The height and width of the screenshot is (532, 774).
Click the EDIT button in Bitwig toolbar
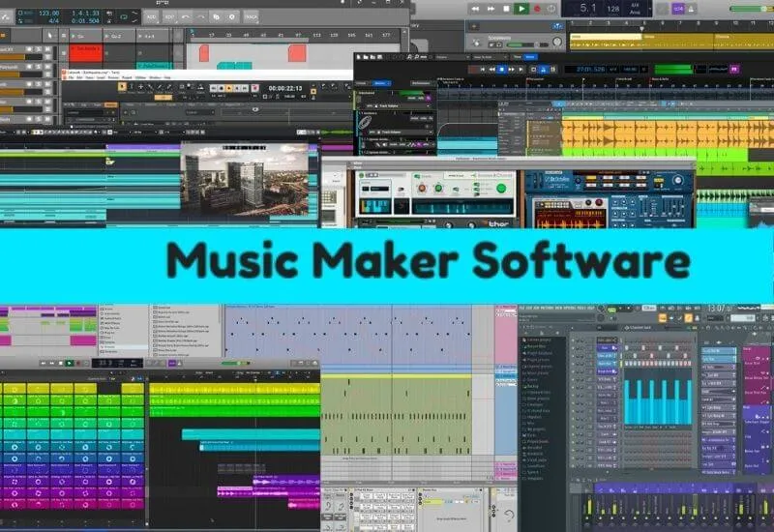169,16
